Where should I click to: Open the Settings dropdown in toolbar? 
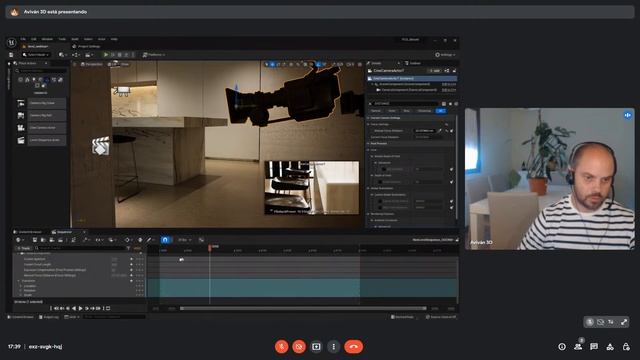click(445, 55)
